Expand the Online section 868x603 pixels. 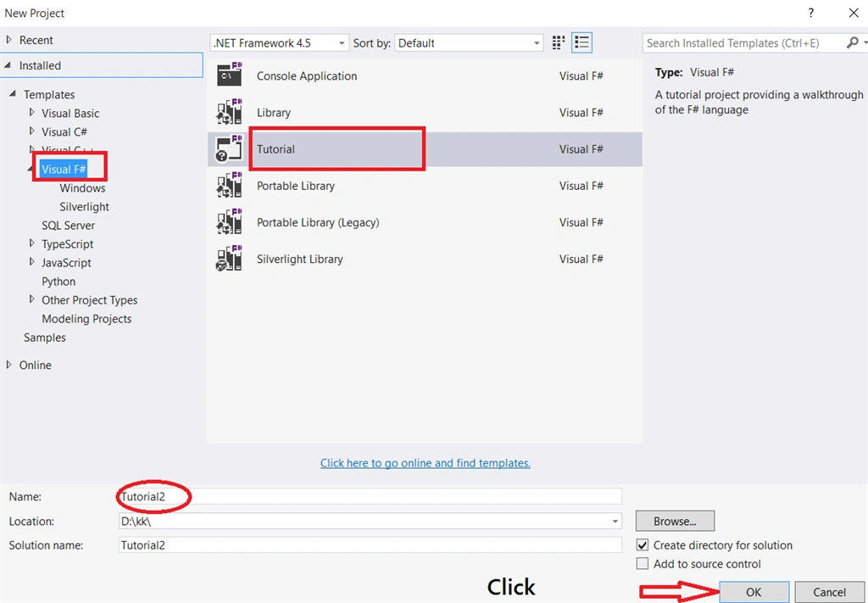click(8, 365)
